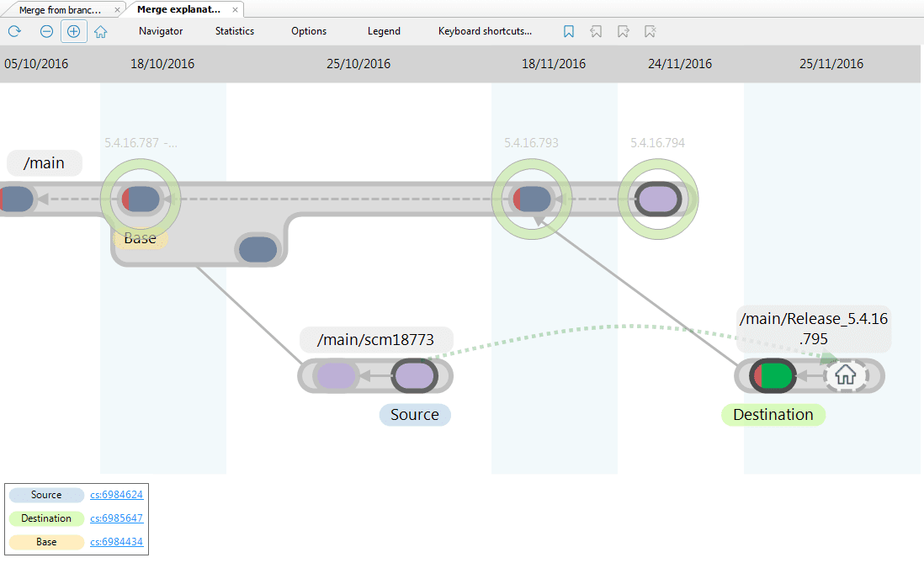Click the /main/scm18773 branch label

click(x=375, y=340)
